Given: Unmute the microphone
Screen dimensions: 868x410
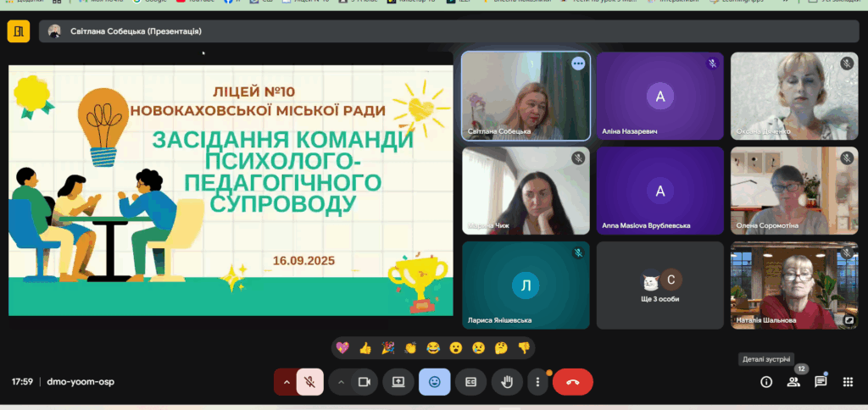Looking at the screenshot, I should [x=310, y=382].
